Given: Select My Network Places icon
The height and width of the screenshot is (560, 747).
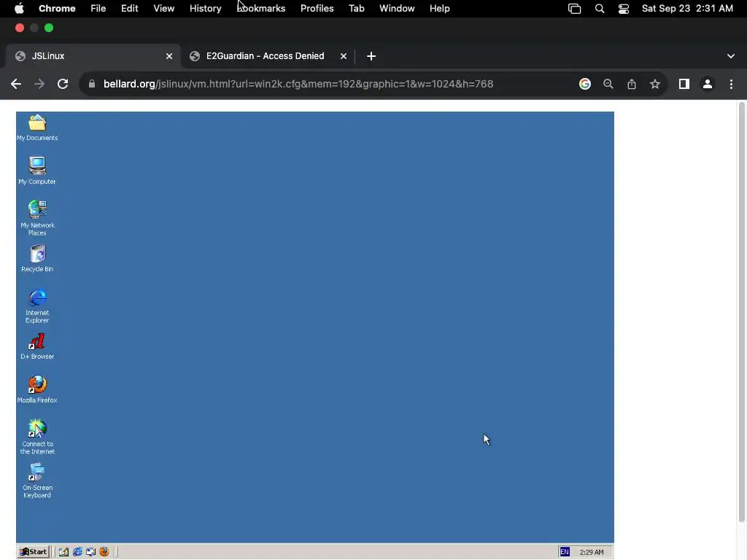Looking at the screenshot, I should pyautogui.click(x=37, y=217).
